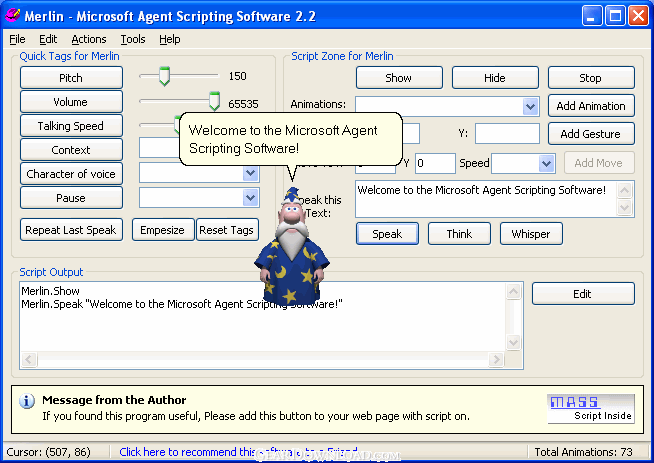Click the Speak button

(387, 234)
